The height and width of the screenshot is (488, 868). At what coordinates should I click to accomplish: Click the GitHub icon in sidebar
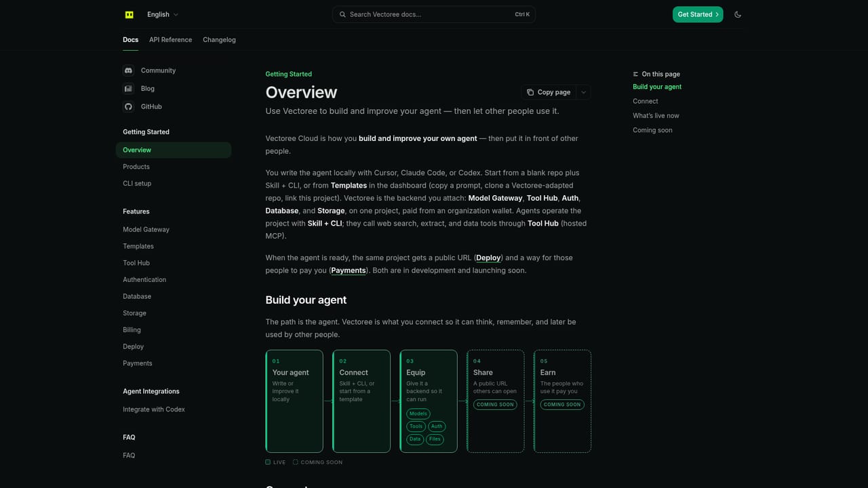[128, 106]
